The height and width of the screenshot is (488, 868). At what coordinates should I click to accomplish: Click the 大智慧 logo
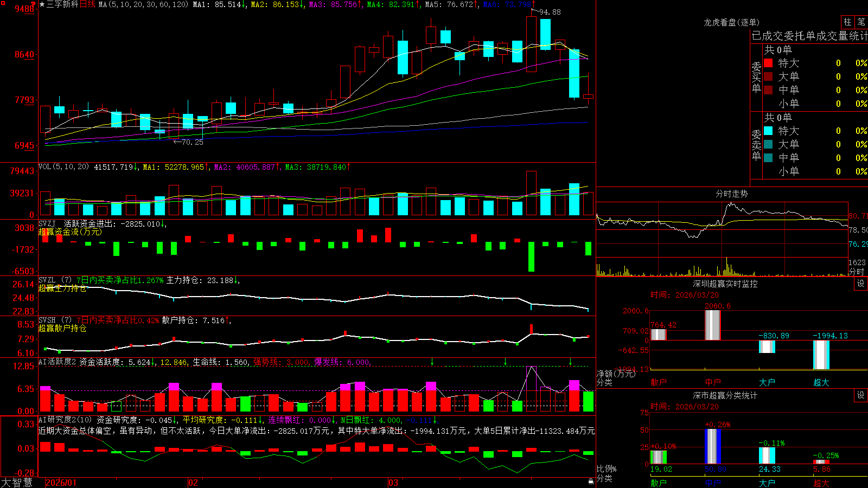[x=17, y=483]
